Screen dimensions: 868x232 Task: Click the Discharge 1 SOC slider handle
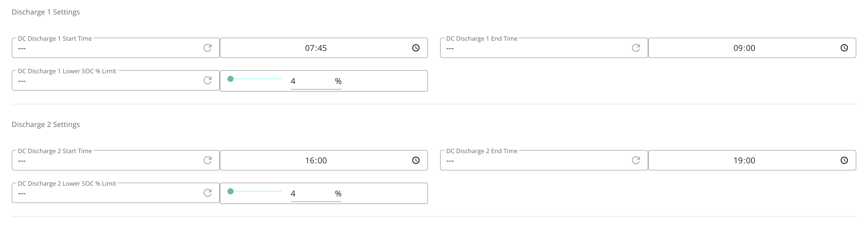pyautogui.click(x=231, y=79)
